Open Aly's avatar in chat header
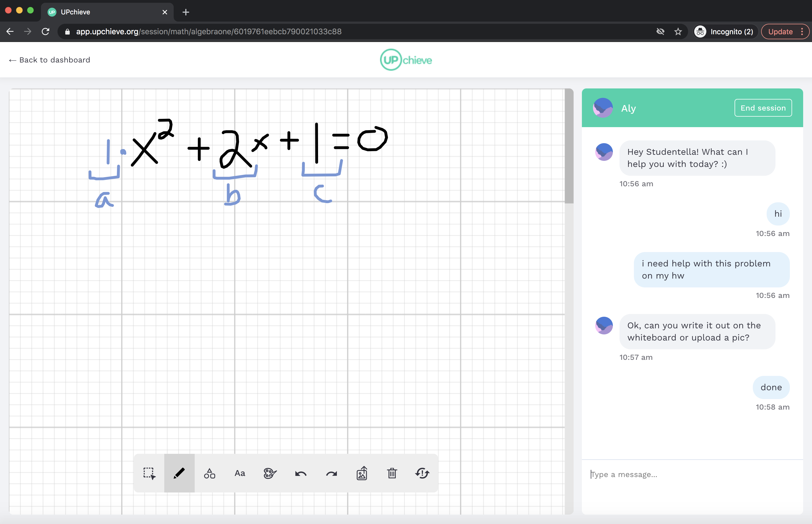 click(603, 108)
